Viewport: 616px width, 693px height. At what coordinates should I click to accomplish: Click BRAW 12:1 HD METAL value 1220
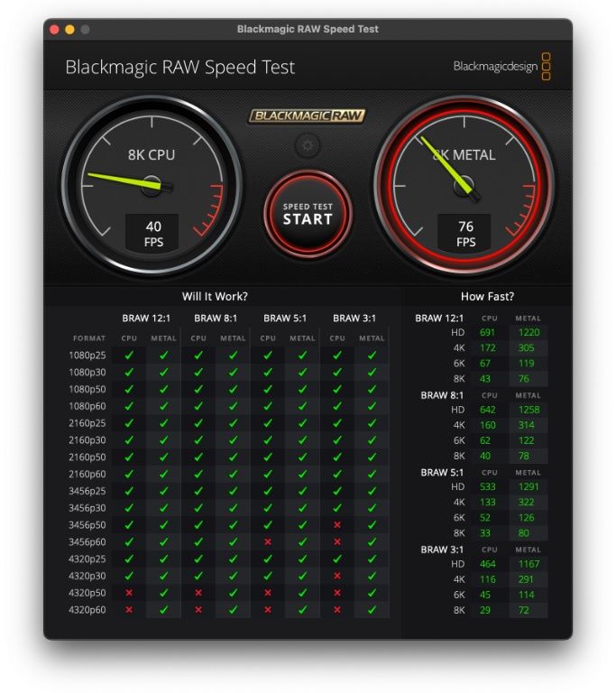[529, 332]
